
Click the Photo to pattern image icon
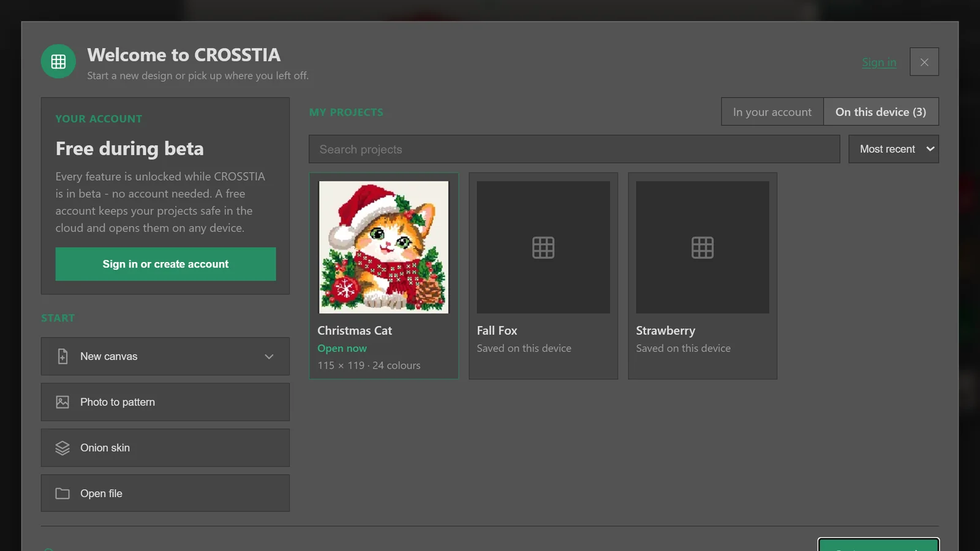point(62,402)
